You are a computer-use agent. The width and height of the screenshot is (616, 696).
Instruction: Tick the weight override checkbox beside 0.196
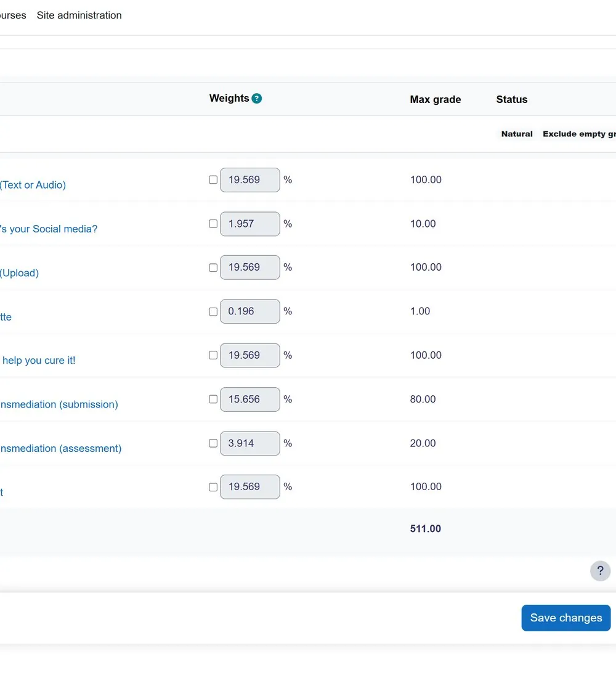pos(213,311)
